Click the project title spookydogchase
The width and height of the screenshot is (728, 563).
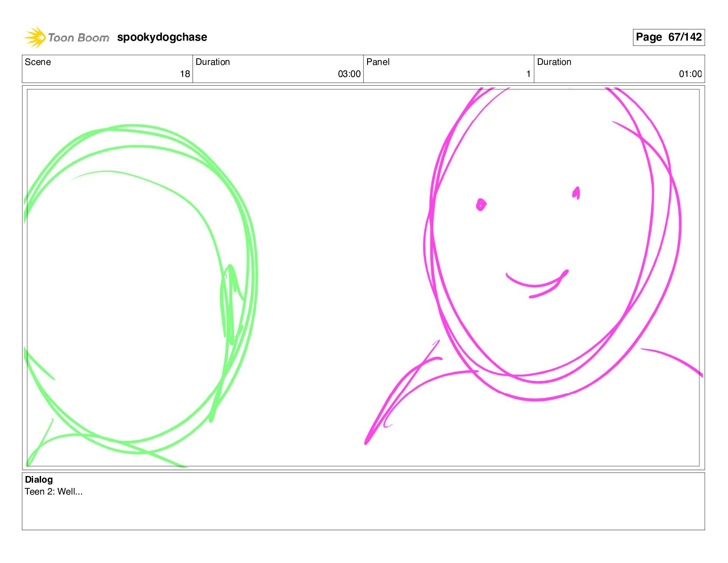162,37
